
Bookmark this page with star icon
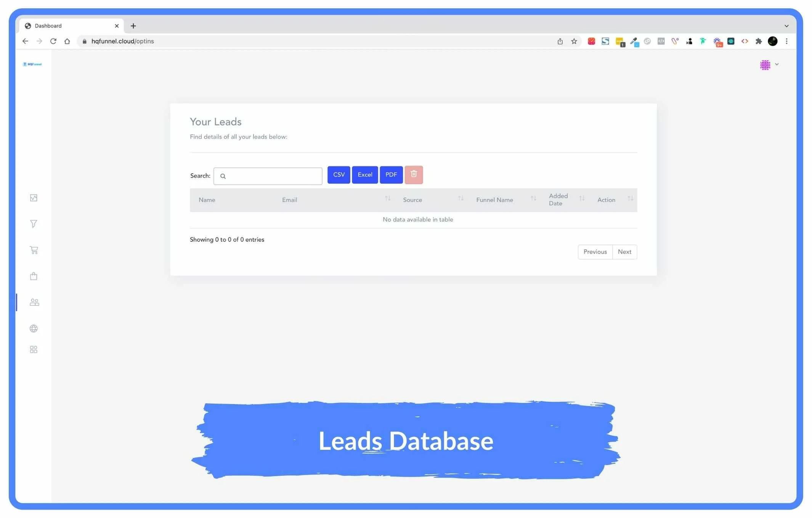[x=574, y=41]
